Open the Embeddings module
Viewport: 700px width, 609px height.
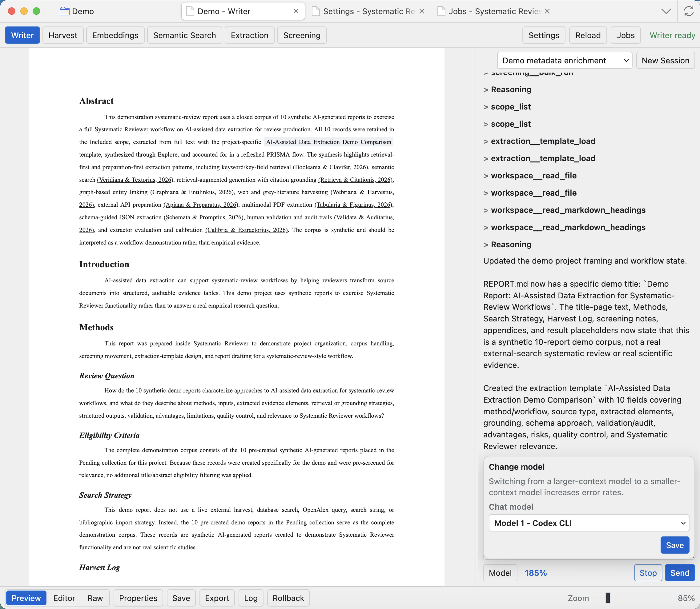tap(115, 35)
